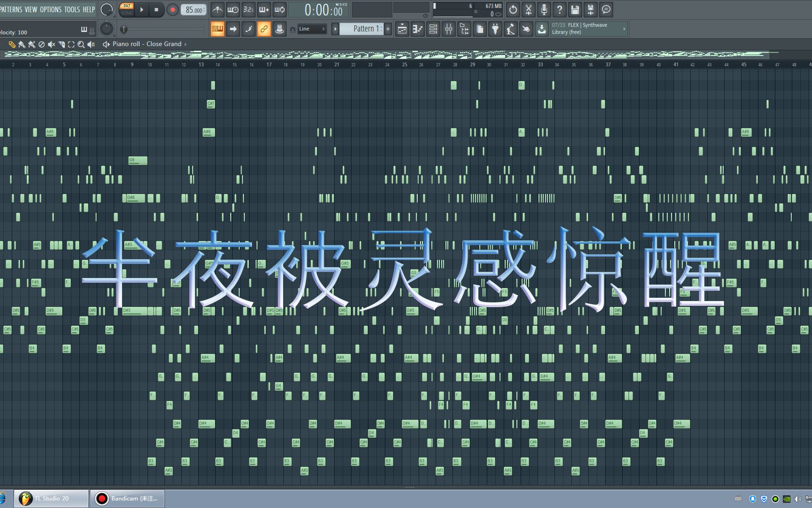
Task: Open the Playlist window
Action: coord(402,29)
